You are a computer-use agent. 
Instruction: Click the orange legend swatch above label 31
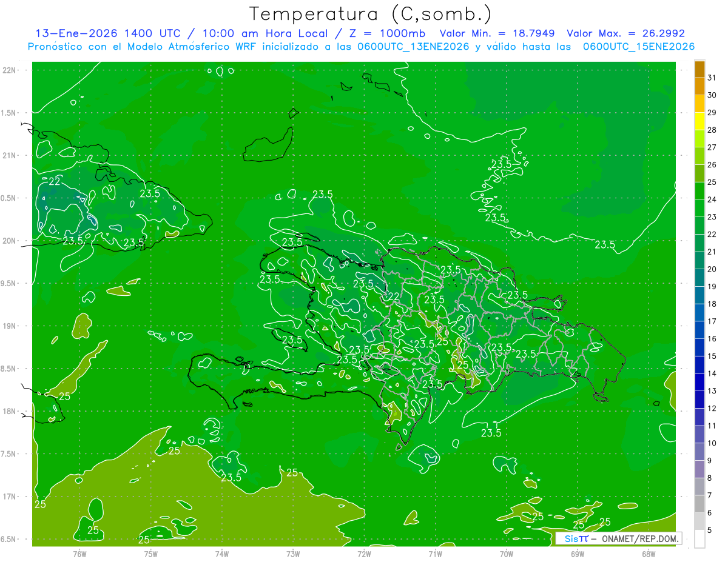(699, 70)
